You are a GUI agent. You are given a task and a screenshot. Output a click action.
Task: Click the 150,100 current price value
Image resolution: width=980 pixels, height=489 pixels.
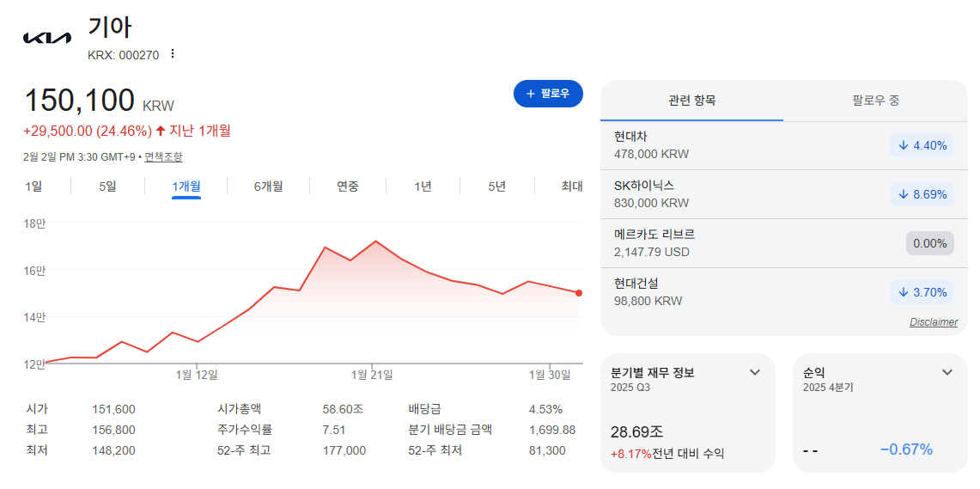pos(79,101)
